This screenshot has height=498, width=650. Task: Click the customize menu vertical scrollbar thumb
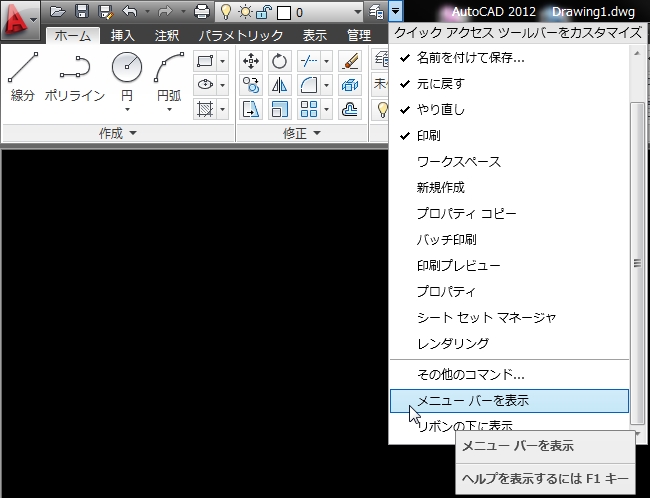point(637,263)
